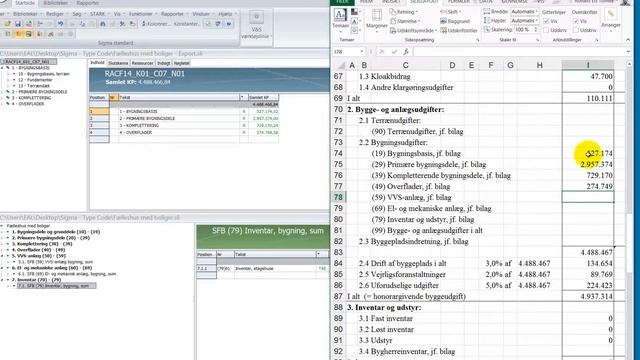Open the Margener margins menu
Image resolution: width=640 pixels, height=360 pixels.
tap(376, 19)
